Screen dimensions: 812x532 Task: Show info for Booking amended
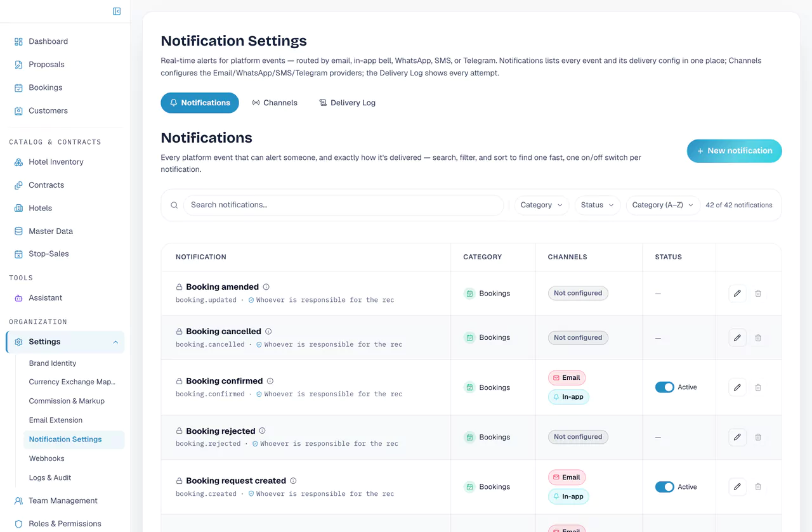[266, 287]
